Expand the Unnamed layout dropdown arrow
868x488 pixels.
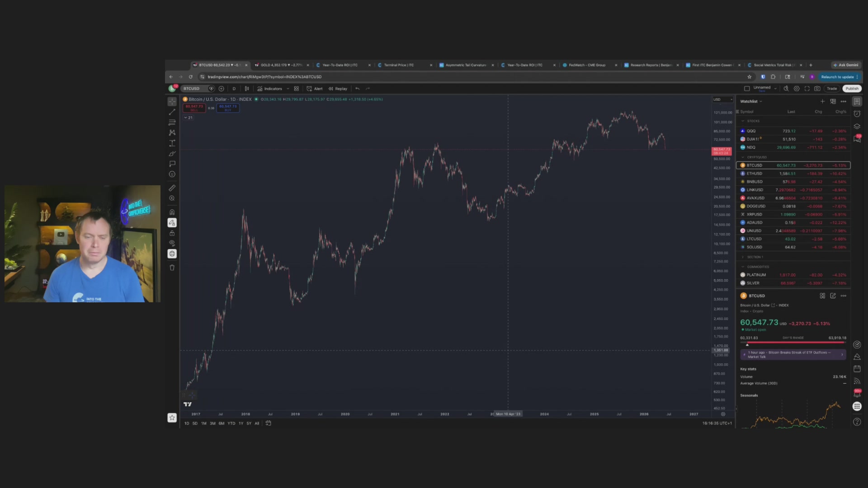[x=775, y=89]
